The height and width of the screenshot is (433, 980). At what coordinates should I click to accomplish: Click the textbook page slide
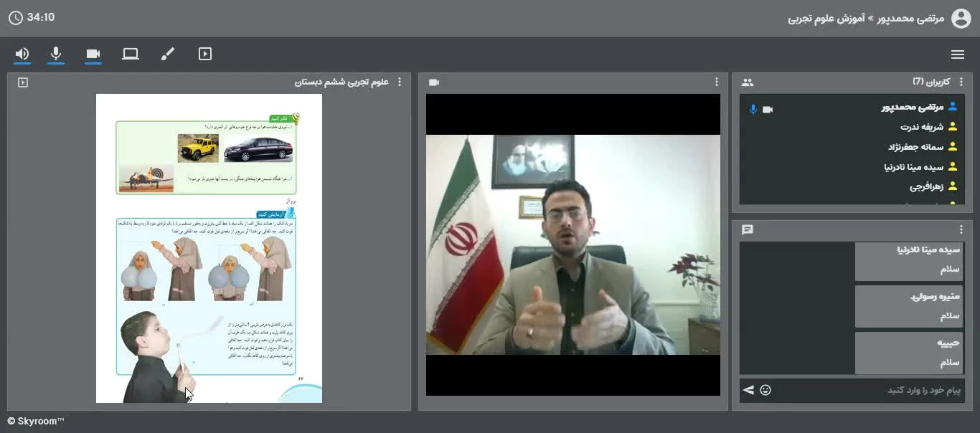click(x=209, y=248)
